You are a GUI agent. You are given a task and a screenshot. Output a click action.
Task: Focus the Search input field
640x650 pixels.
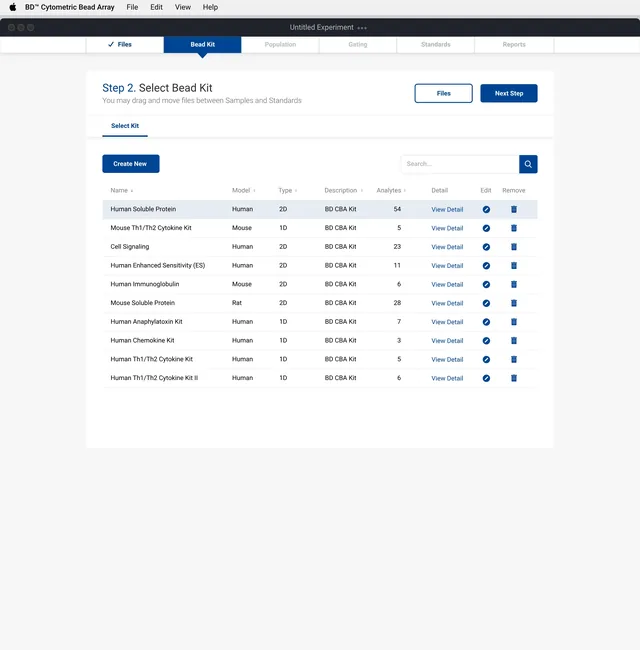(460, 164)
